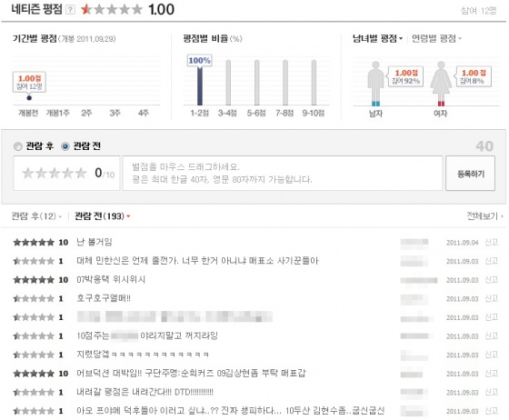Report the 난 볼거임 review via 신고
This screenshot has height=420, width=509.
491,242
